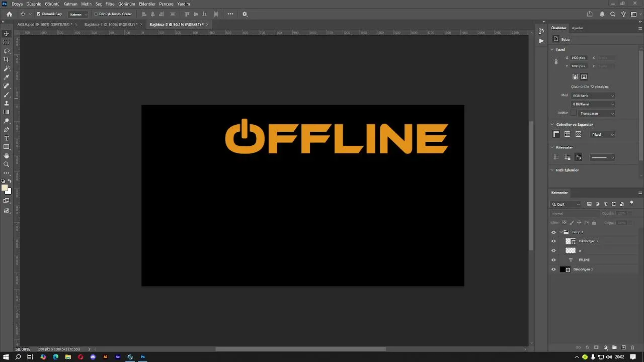
Task: Toggle visibility of the FFLINE text layer
Action: [x=554, y=260]
